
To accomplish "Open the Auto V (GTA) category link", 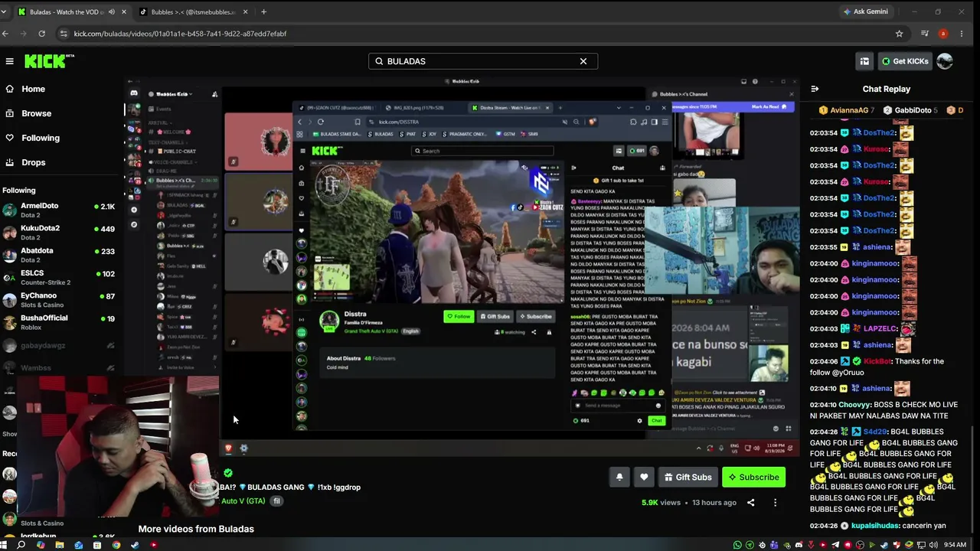I will tap(243, 501).
